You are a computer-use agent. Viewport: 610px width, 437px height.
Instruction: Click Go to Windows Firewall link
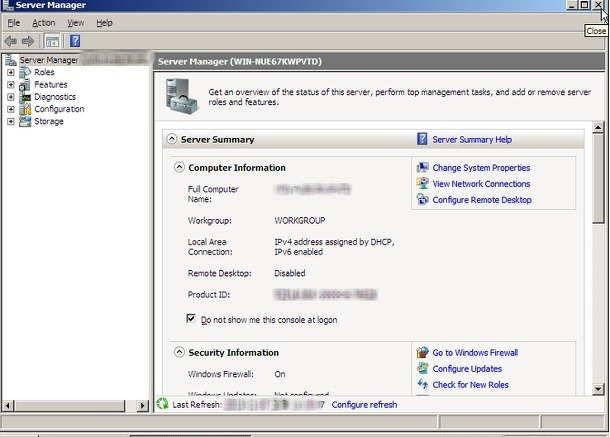coord(475,353)
